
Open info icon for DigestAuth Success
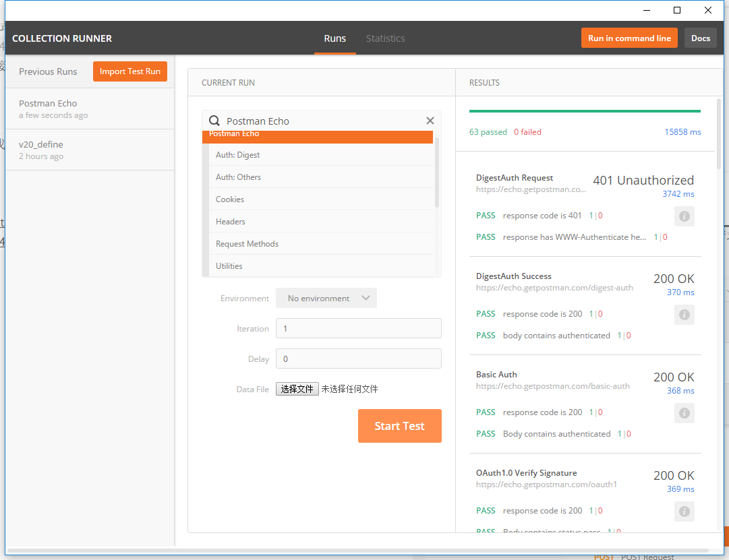coord(684,315)
